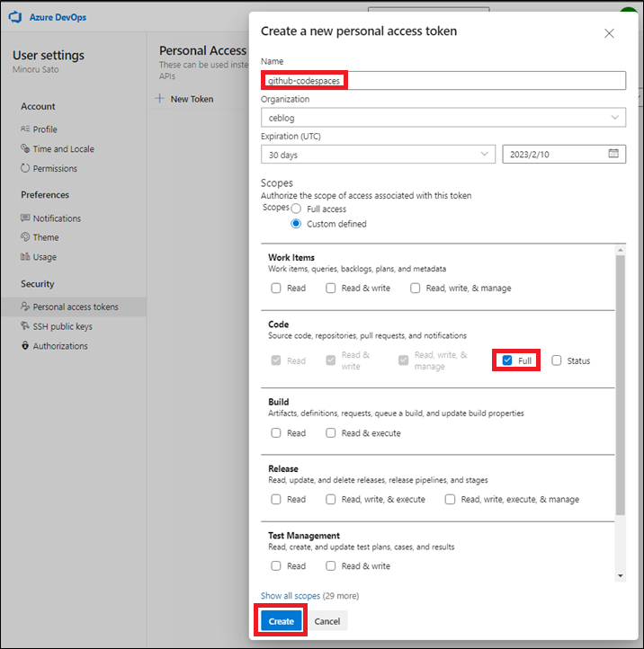Click the Azure DevOps title link

click(x=58, y=17)
